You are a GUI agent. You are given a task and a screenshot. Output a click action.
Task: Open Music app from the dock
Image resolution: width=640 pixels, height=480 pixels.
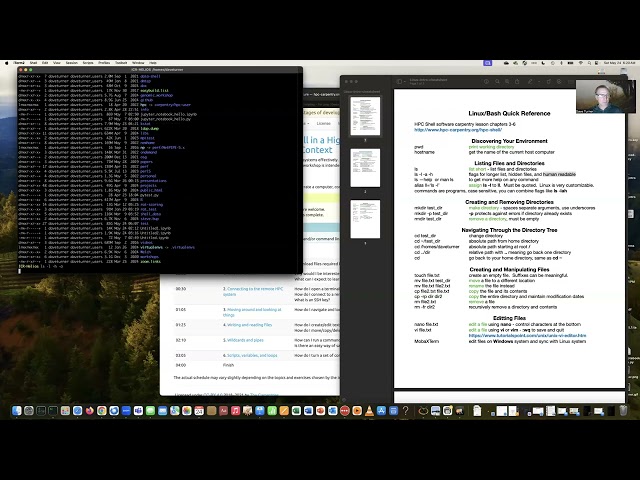[236, 410]
